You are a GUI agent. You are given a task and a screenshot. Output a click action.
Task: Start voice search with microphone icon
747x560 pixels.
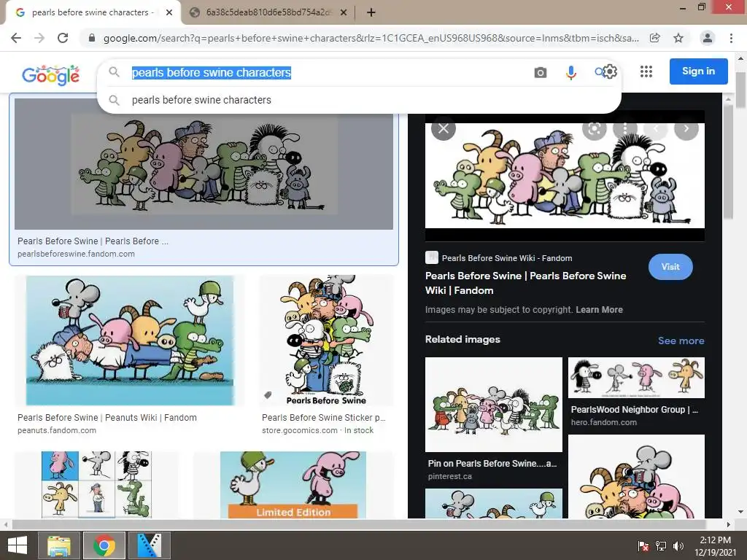coord(570,72)
